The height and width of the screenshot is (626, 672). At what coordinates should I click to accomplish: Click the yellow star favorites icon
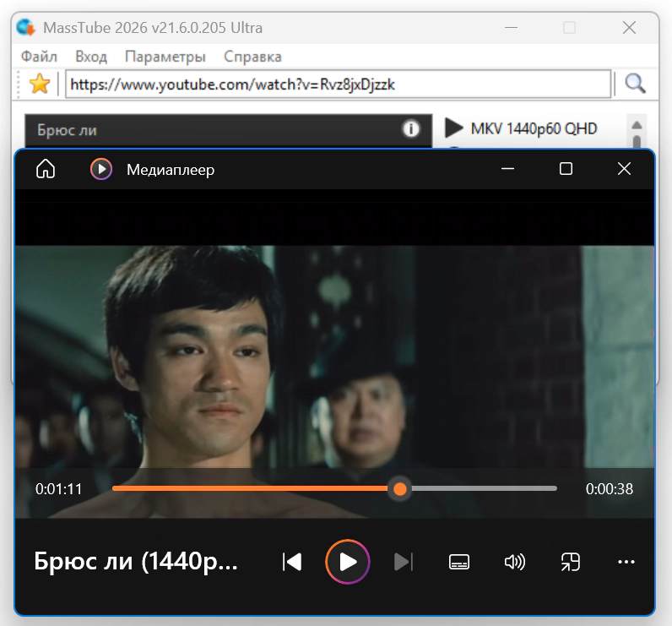pos(40,84)
